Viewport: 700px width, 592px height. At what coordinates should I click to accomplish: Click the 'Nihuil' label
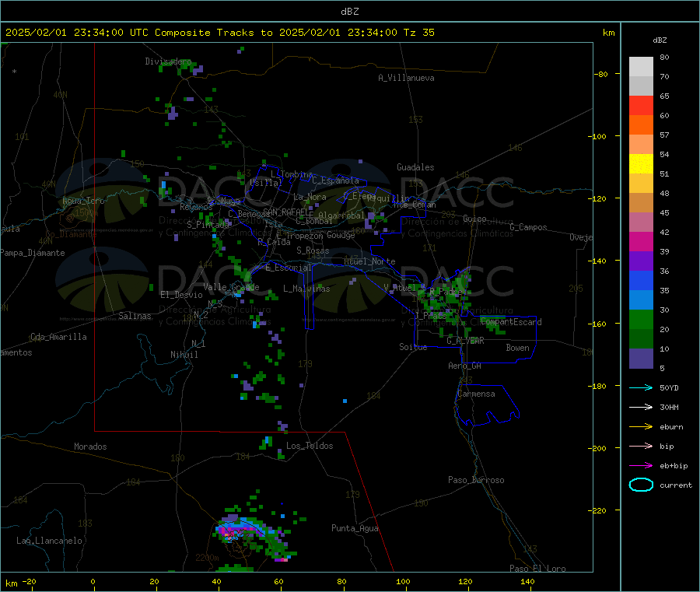point(184,355)
